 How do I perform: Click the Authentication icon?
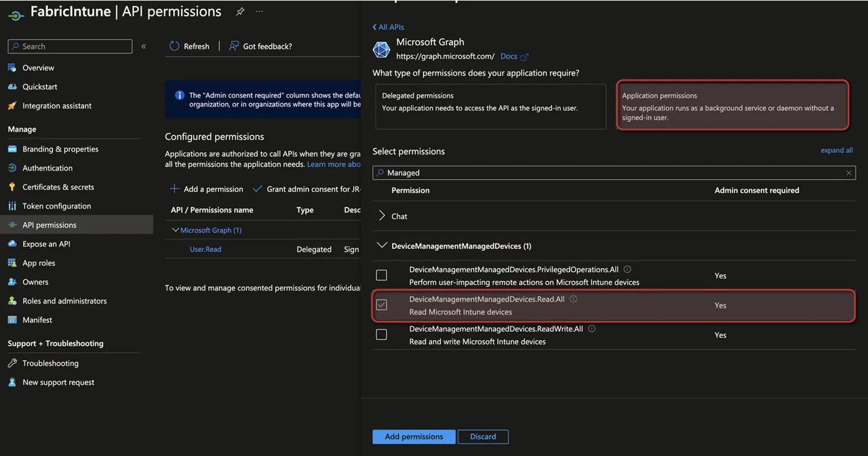coord(12,168)
